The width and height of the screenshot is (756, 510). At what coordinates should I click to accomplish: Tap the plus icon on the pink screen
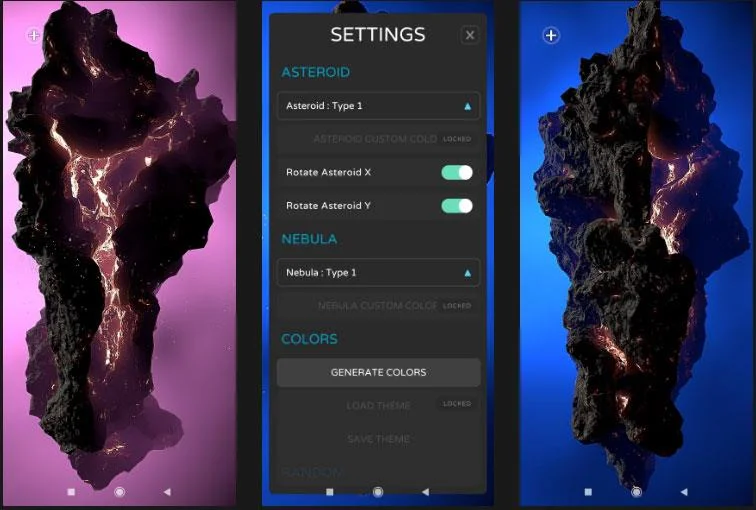click(34, 35)
